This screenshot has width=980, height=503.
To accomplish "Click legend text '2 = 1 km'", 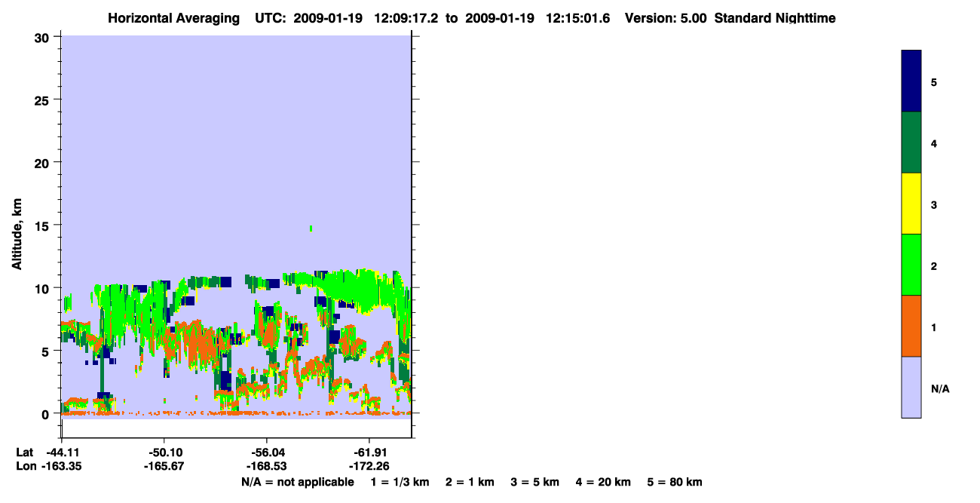I will [x=470, y=483].
